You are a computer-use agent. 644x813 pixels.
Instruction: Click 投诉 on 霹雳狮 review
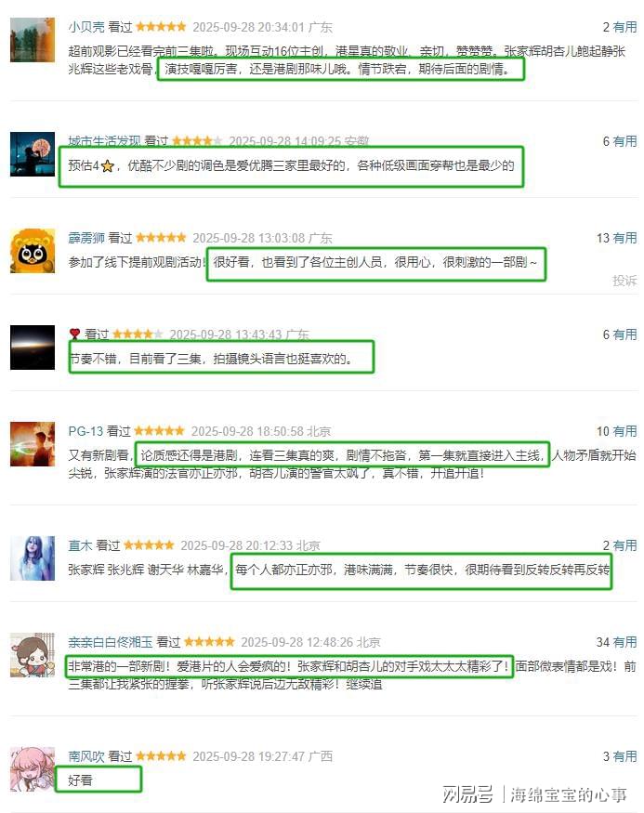624,281
